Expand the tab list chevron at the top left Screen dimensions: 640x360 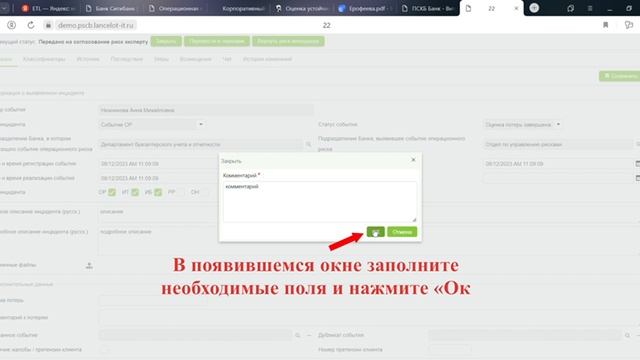[5, 8]
